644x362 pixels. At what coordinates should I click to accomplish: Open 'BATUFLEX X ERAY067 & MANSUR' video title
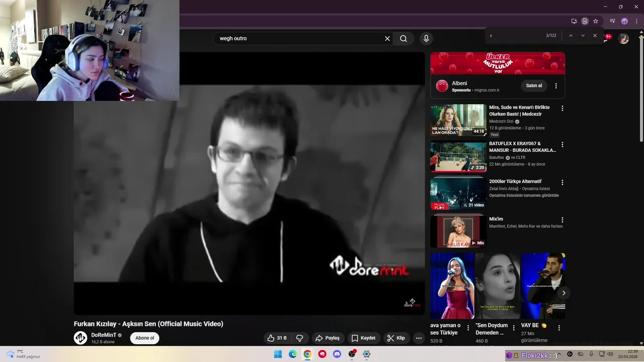pos(522,147)
